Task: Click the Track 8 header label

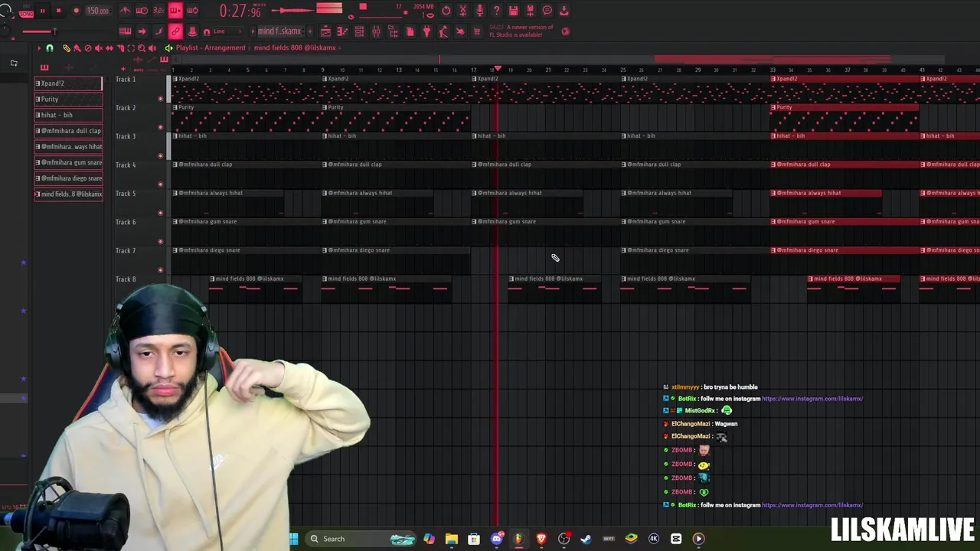Action: tap(126, 279)
